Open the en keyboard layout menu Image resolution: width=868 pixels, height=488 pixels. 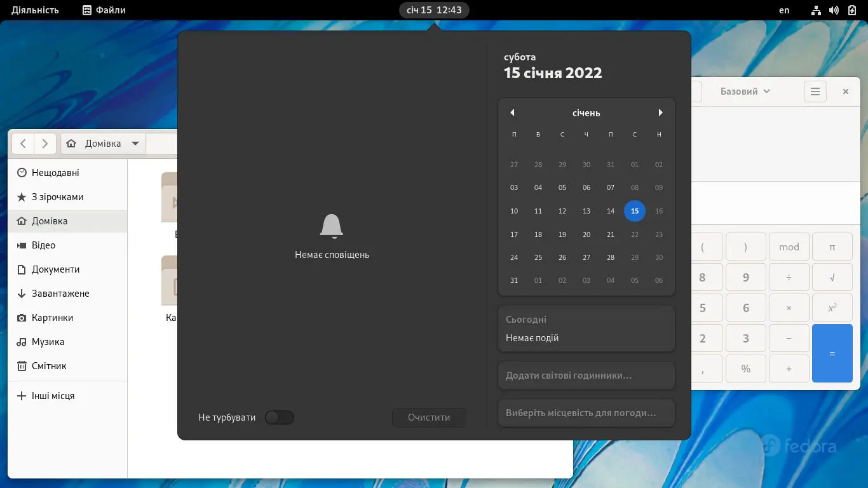coord(784,10)
